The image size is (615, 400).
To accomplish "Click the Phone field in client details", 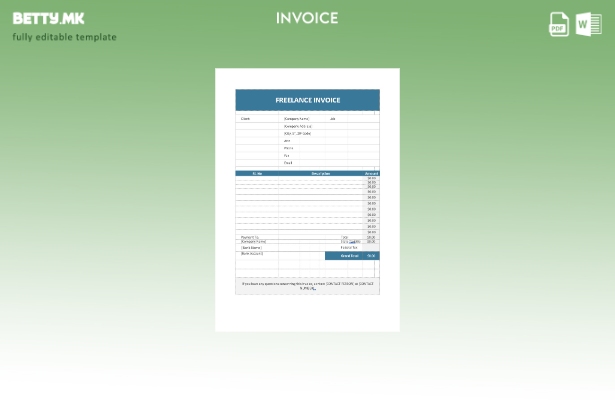I will [288, 148].
